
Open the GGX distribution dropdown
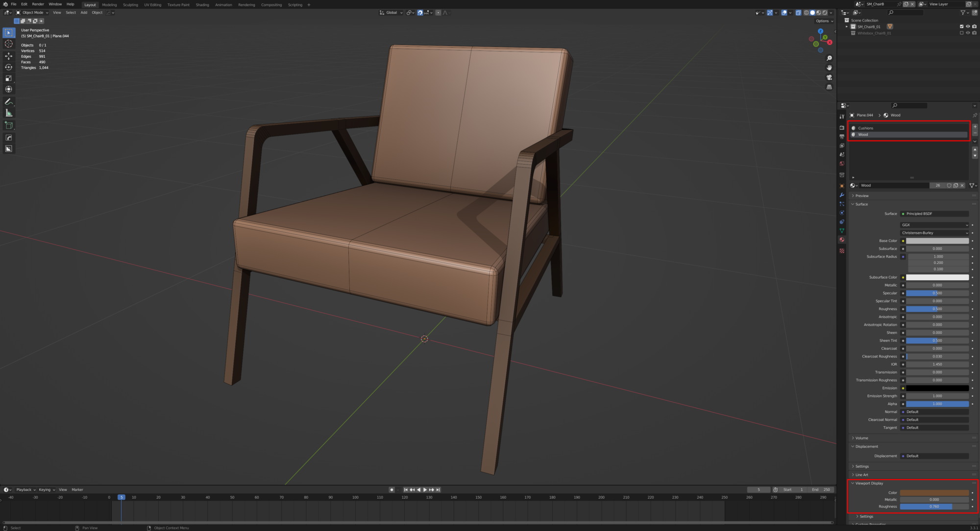pos(934,225)
